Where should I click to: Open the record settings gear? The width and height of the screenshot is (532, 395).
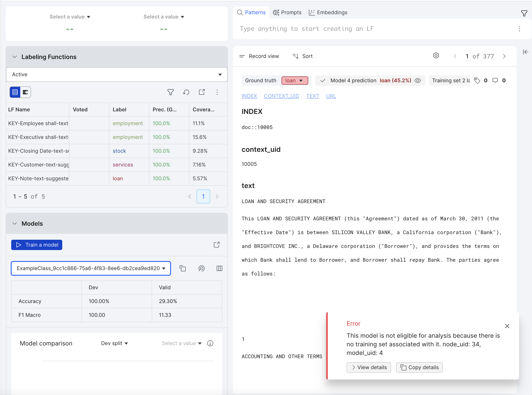pyautogui.click(x=436, y=56)
